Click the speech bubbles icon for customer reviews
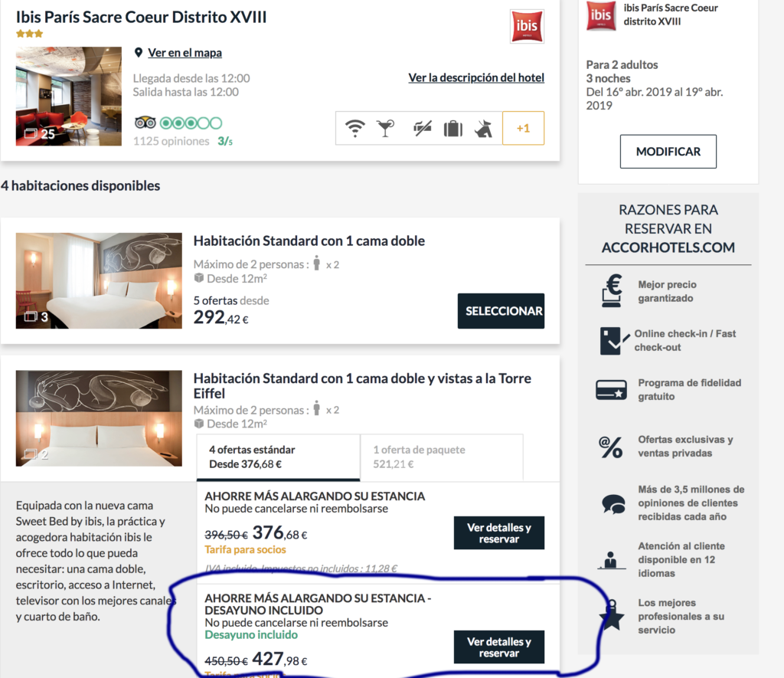Viewport: 784px width, 678px height. tap(613, 504)
